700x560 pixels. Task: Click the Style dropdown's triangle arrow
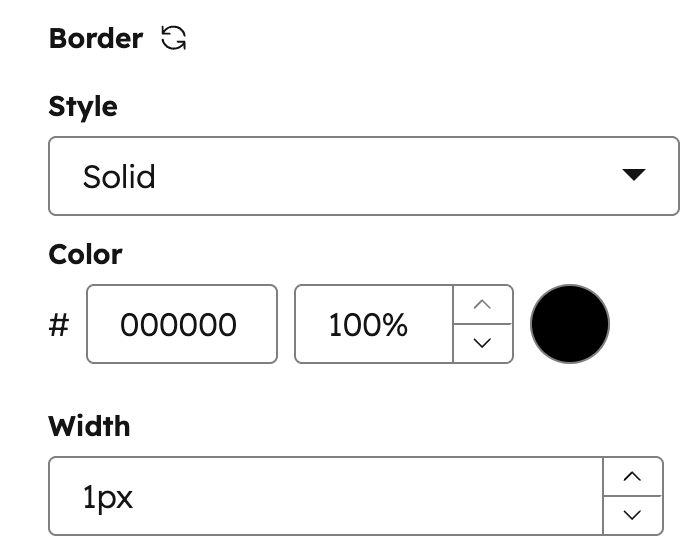pyautogui.click(x=634, y=175)
